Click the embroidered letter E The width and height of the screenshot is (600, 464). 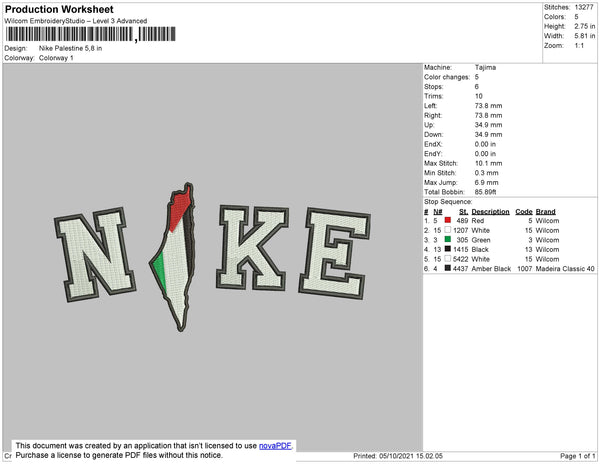pos(334,253)
